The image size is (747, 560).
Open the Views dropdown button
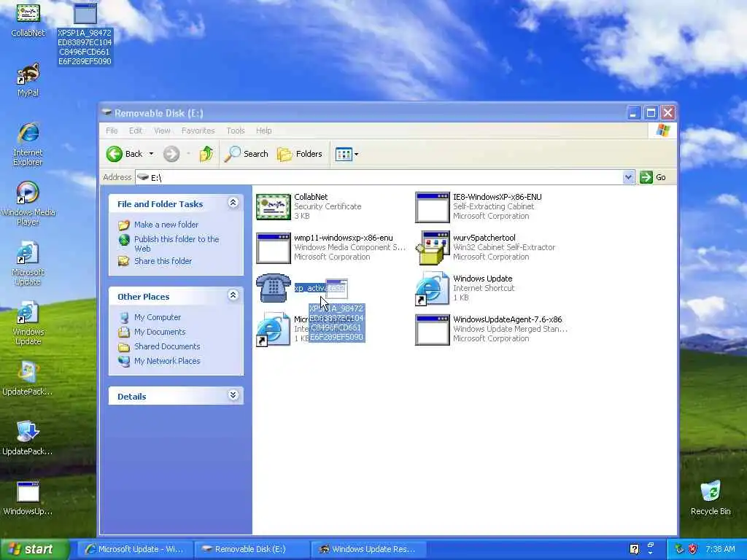[x=347, y=154]
